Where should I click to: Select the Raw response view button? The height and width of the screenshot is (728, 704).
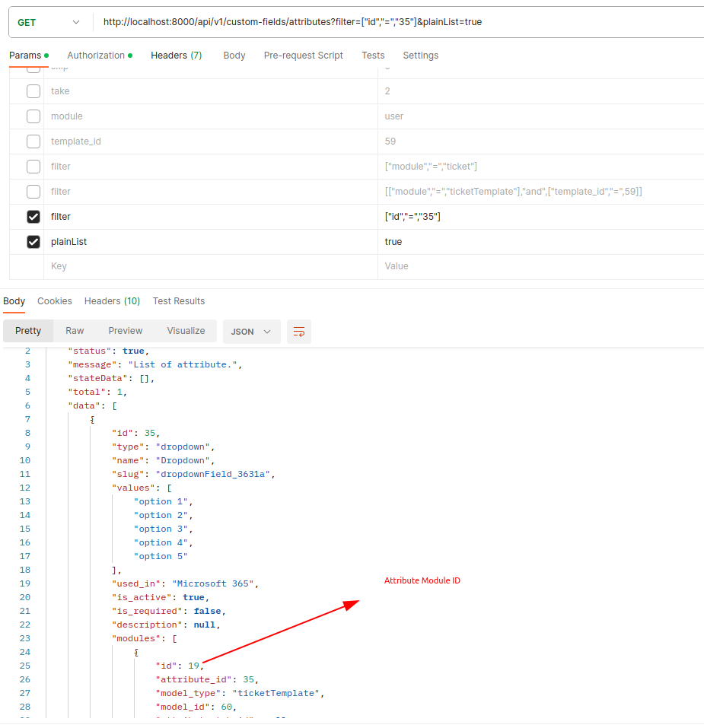[x=75, y=331]
